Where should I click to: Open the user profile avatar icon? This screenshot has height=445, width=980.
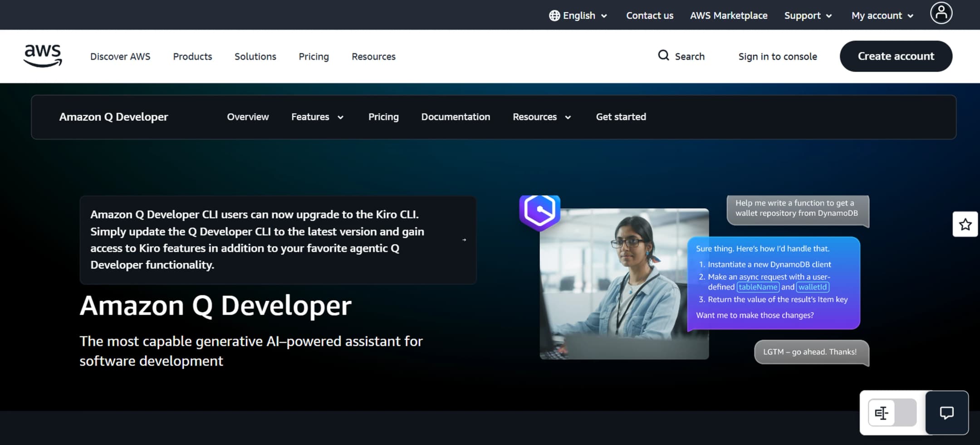[x=941, y=13]
